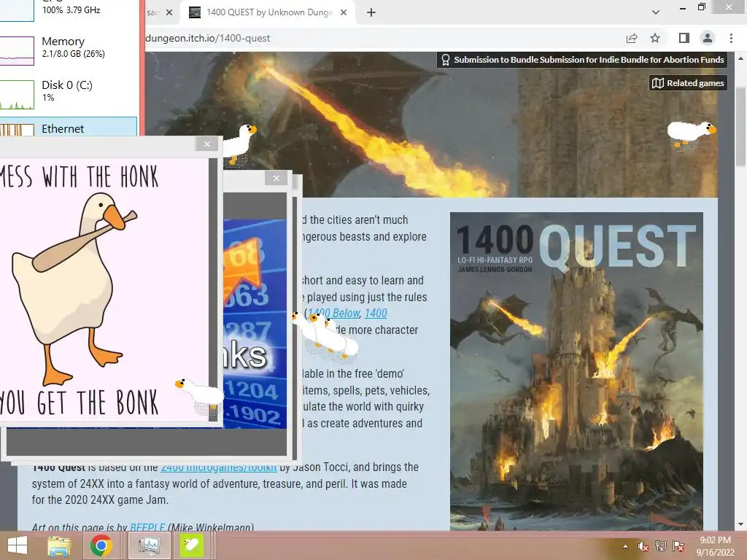Follow the second 1400 link

pos(376,313)
